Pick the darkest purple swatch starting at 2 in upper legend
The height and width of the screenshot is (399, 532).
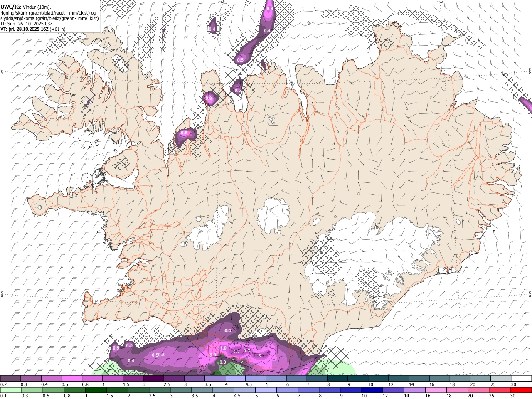153,379
